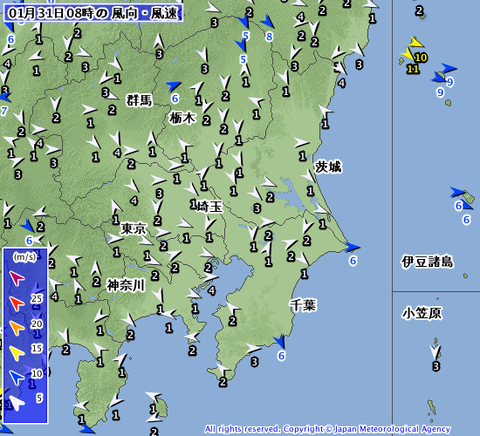Click the 茨城 prefecture label

[328, 167]
